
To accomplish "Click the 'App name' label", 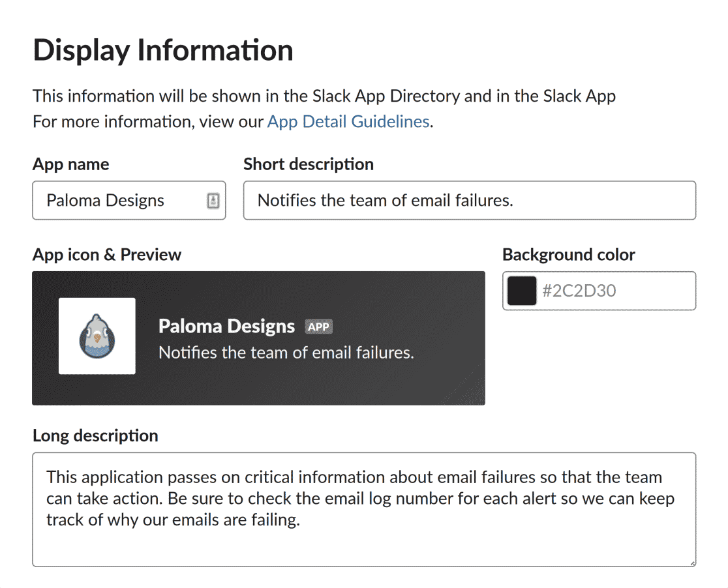I will click(70, 164).
